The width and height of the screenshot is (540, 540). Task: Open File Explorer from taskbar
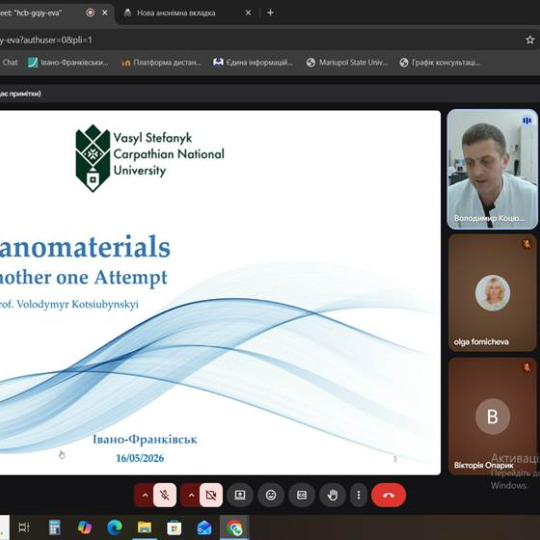(x=144, y=527)
